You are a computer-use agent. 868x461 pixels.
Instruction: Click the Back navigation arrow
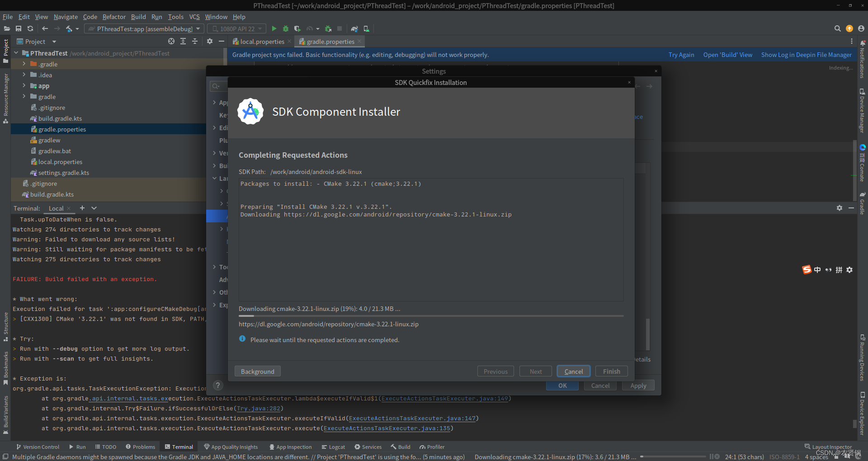45,28
